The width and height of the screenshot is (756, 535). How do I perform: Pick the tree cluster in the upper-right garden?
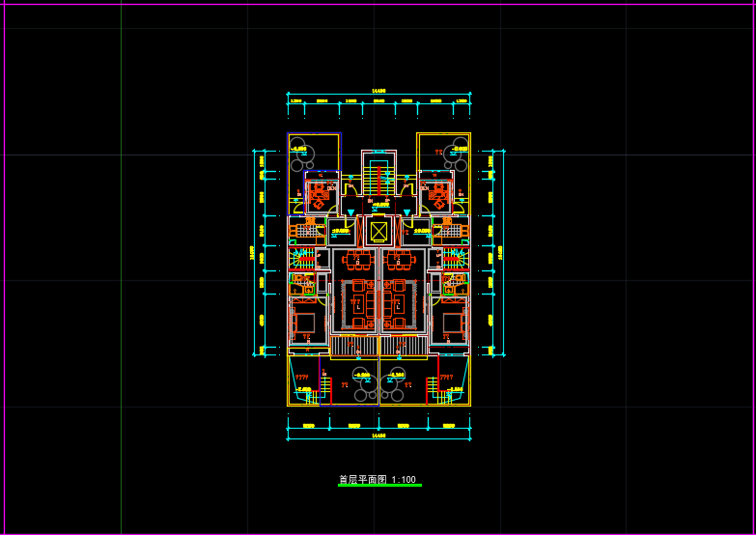point(456,155)
